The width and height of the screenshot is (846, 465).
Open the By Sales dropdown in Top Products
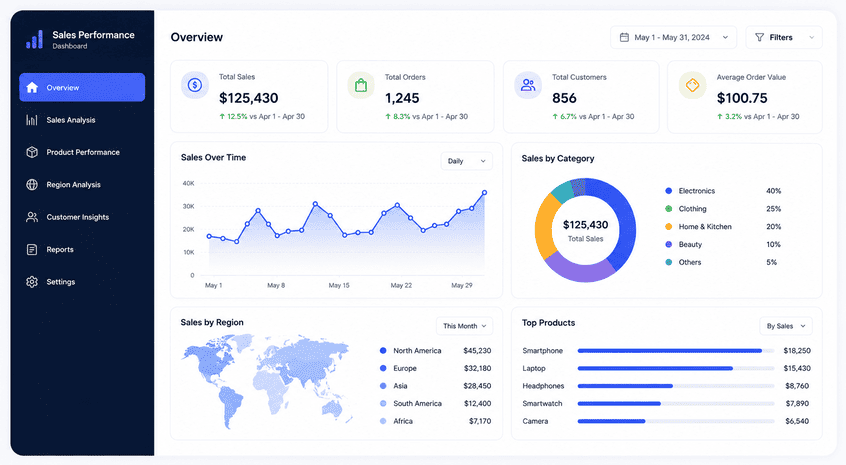pos(786,326)
